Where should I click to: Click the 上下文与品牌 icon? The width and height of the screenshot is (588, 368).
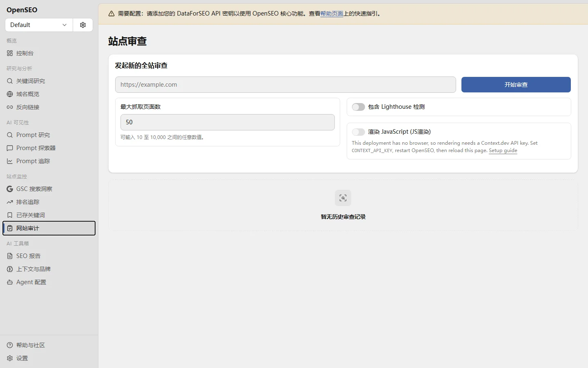[10, 269]
